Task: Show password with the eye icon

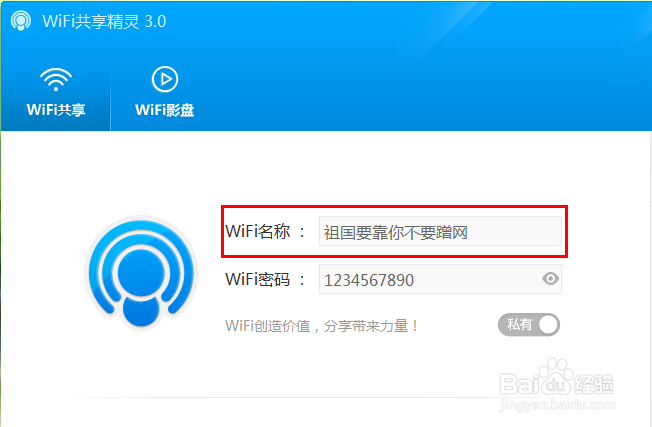Action: tap(550, 279)
